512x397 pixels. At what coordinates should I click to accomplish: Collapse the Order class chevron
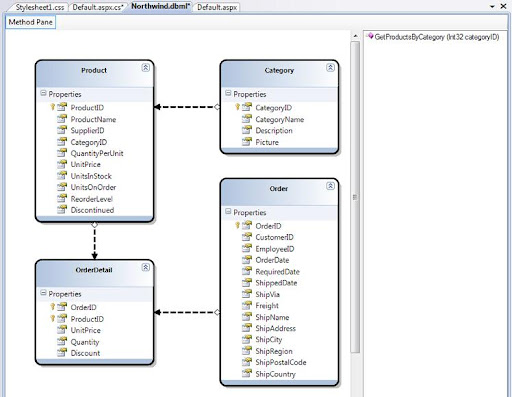(x=330, y=186)
